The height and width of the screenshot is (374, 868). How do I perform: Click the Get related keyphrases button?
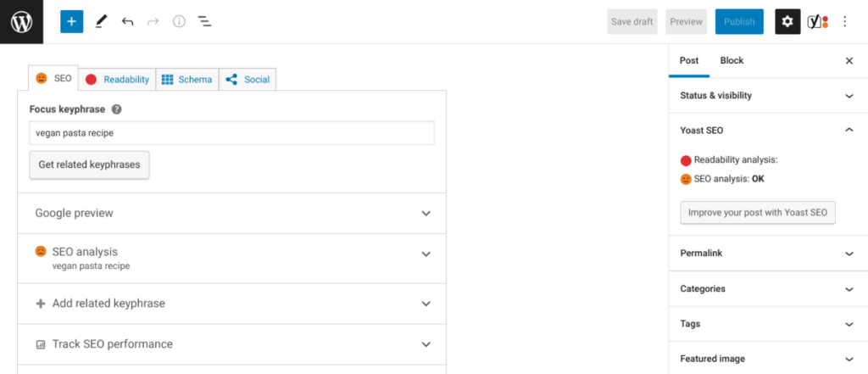89,165
